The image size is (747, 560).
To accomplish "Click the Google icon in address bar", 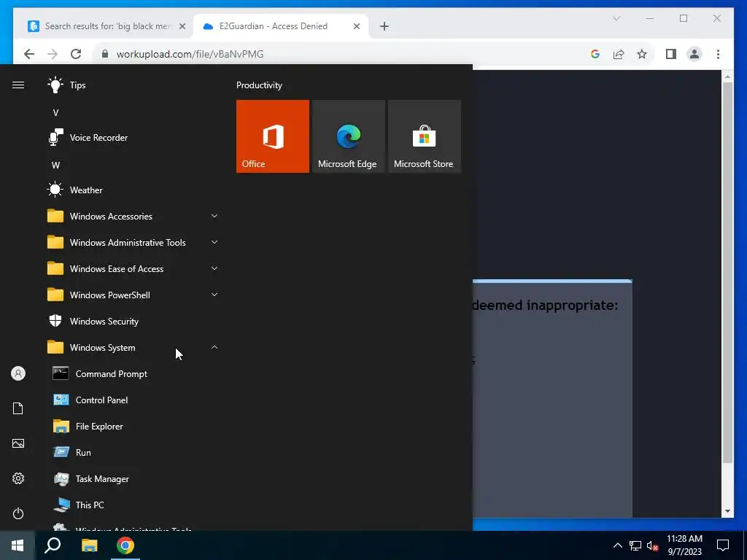I will (x=595, y=54).
